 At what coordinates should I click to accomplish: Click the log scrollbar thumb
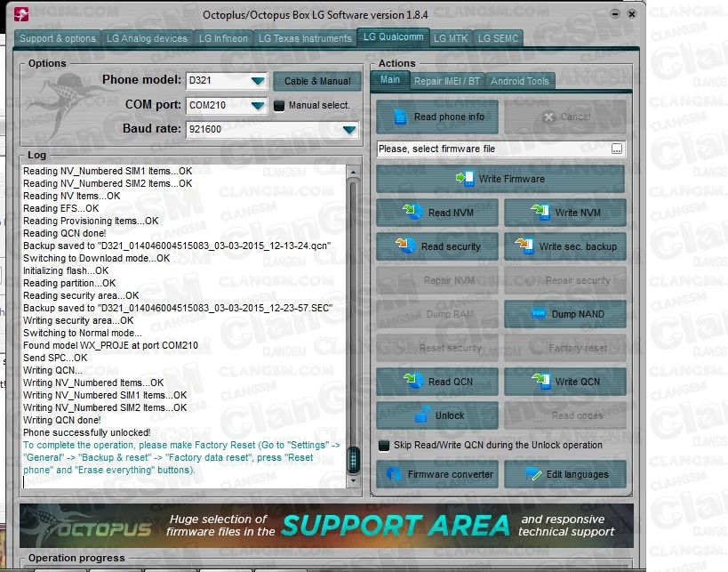tap(353, 460)
